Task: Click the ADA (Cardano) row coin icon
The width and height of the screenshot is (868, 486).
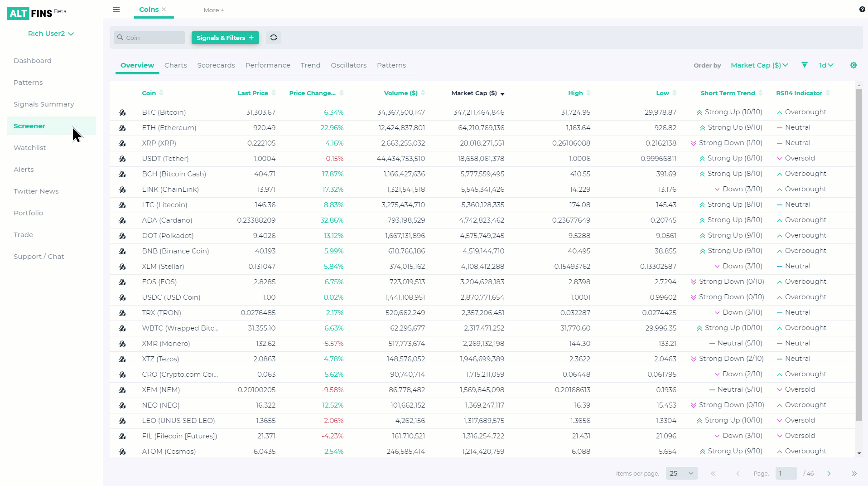Action: click(x=122, y=220)
